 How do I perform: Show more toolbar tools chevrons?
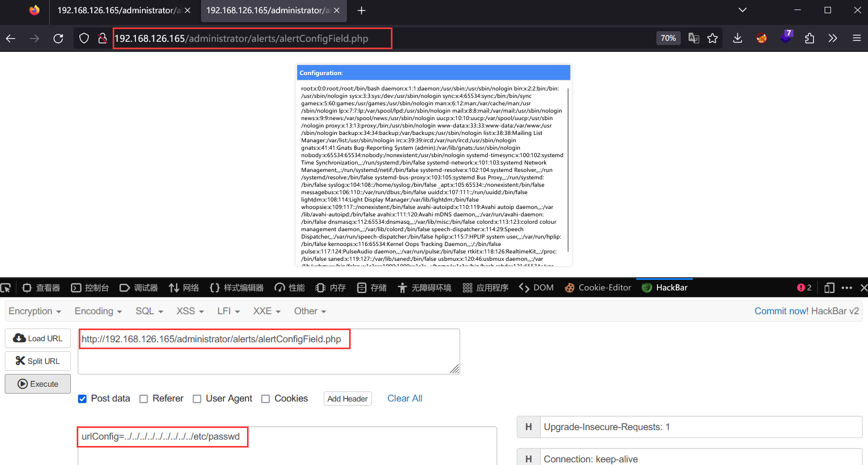point(833,38)
